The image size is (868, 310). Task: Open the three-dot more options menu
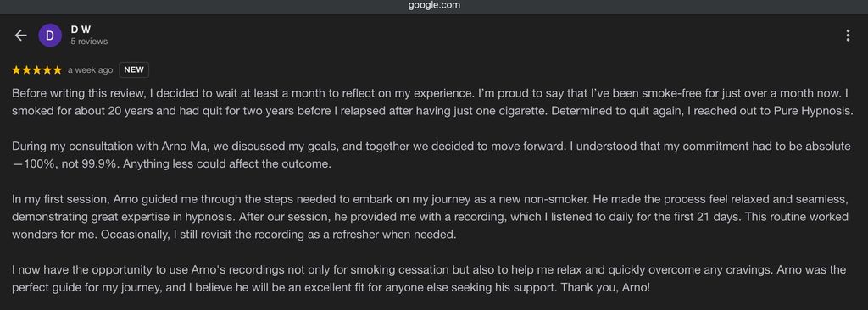point(848,36)
